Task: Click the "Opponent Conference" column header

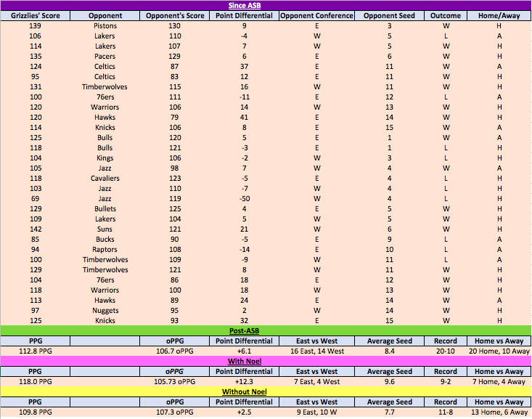Action: coord(316,16)
